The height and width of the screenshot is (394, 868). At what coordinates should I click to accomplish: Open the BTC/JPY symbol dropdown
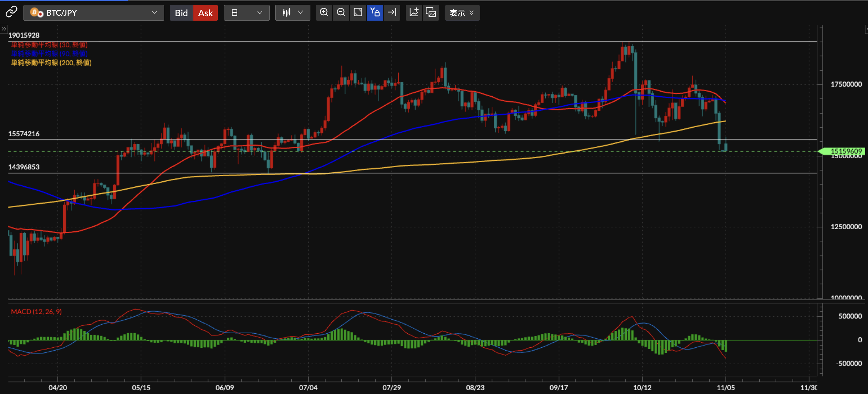(94, 13)
